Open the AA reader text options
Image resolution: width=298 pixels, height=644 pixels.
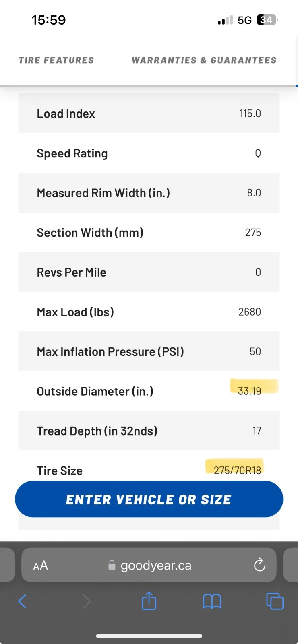40,566
